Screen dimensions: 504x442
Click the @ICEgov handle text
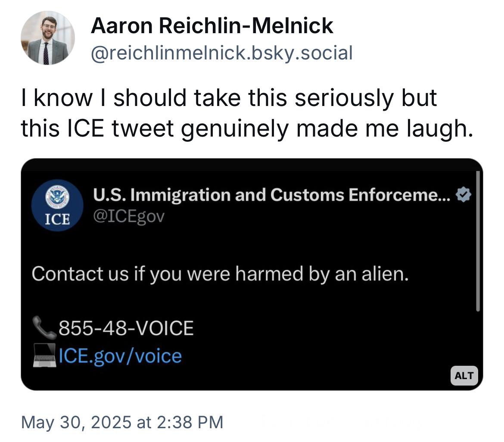pos(129,216)
